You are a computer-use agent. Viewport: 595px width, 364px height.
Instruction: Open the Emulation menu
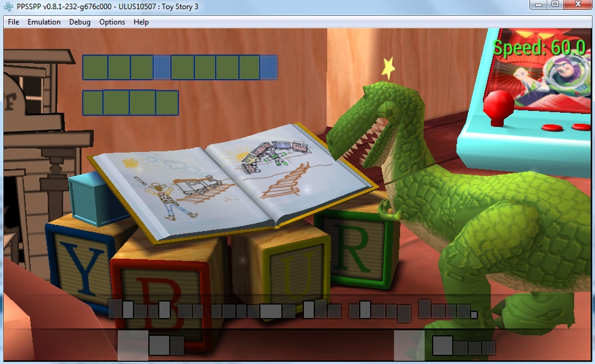click(x=44, y=22)
